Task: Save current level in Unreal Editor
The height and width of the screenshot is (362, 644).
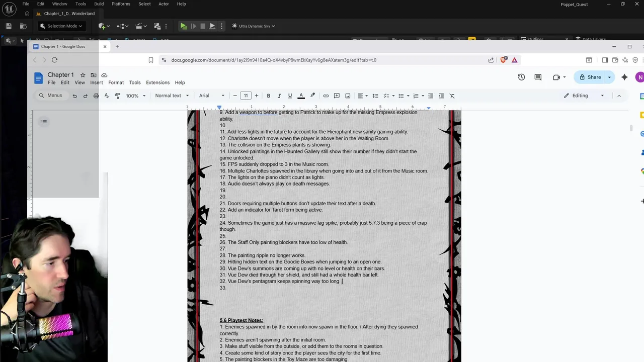Action: click(9, 26)
